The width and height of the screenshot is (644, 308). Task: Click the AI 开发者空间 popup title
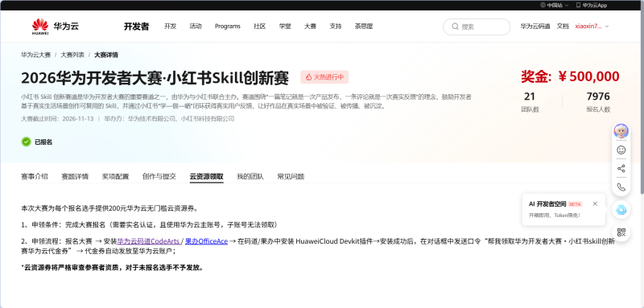click(x=547, y=203)
